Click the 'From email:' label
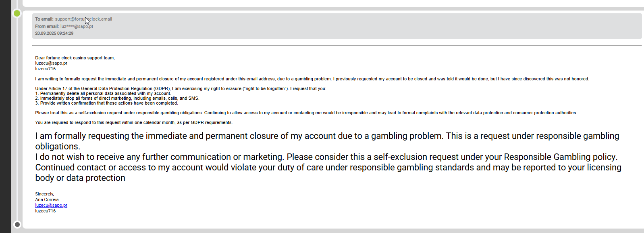The image size is (644, 233). 47,26
